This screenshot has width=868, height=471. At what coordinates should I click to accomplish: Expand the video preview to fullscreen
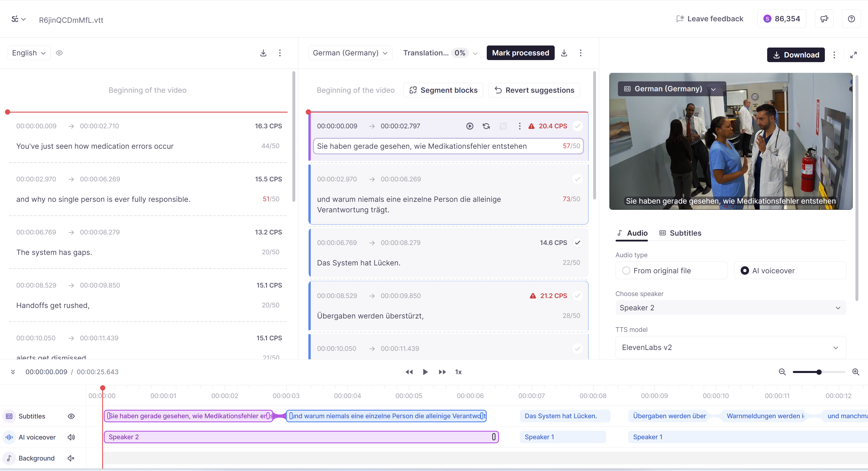[853, 55]
